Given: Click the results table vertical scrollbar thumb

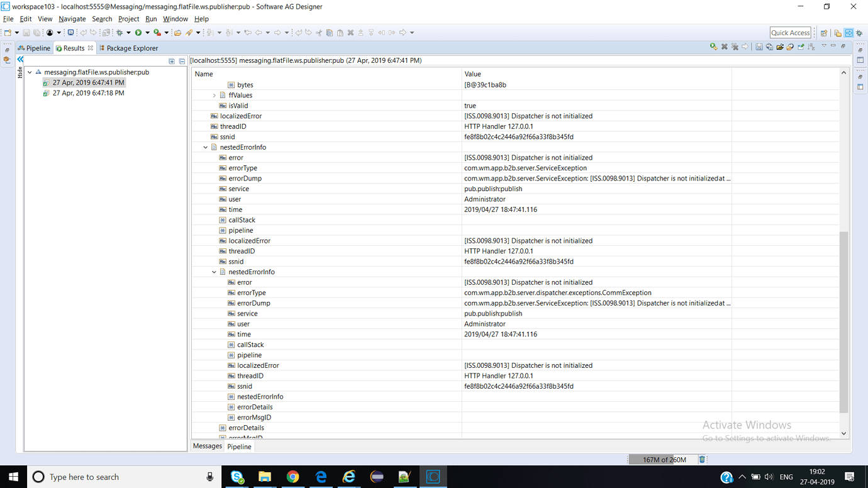Looking at the screenshot, I should point(843,322).
